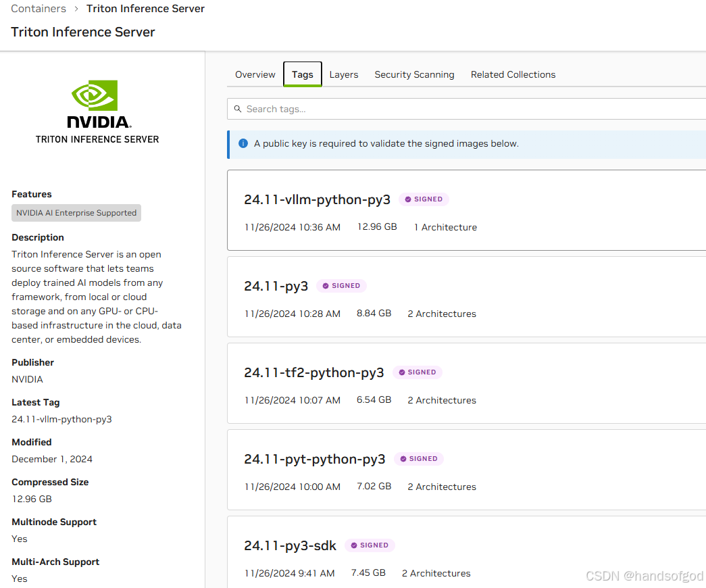The height and width of the screenshot is (588, 706).
Task: Click the blue info icon in the notice
Action: click(x=243, y=143)
